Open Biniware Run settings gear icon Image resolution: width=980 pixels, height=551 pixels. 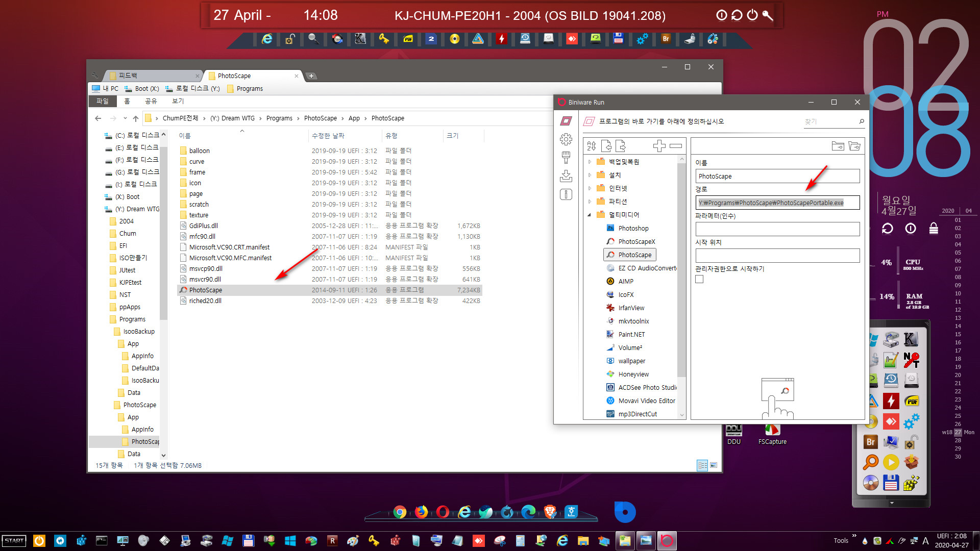click(566, 139)
